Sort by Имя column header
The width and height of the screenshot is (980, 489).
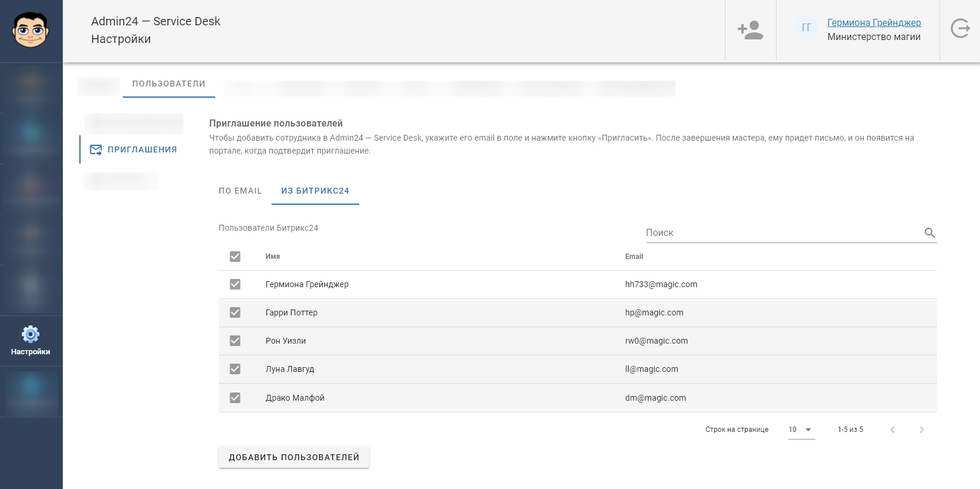pos(273,257)
